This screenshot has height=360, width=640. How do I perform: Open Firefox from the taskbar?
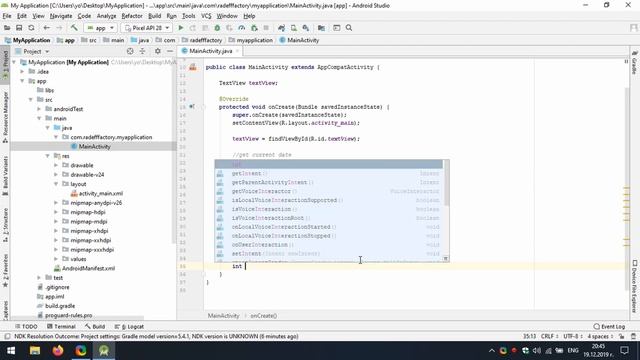click(x=58, y=350)
